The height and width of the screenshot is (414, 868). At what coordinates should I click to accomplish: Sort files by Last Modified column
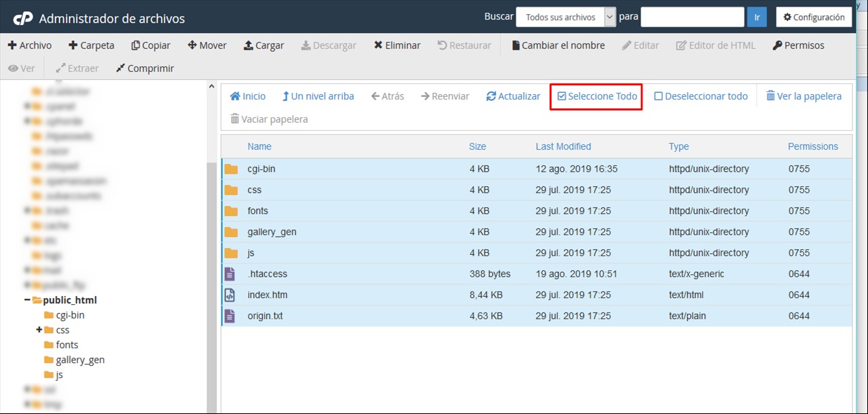point(563,146)
